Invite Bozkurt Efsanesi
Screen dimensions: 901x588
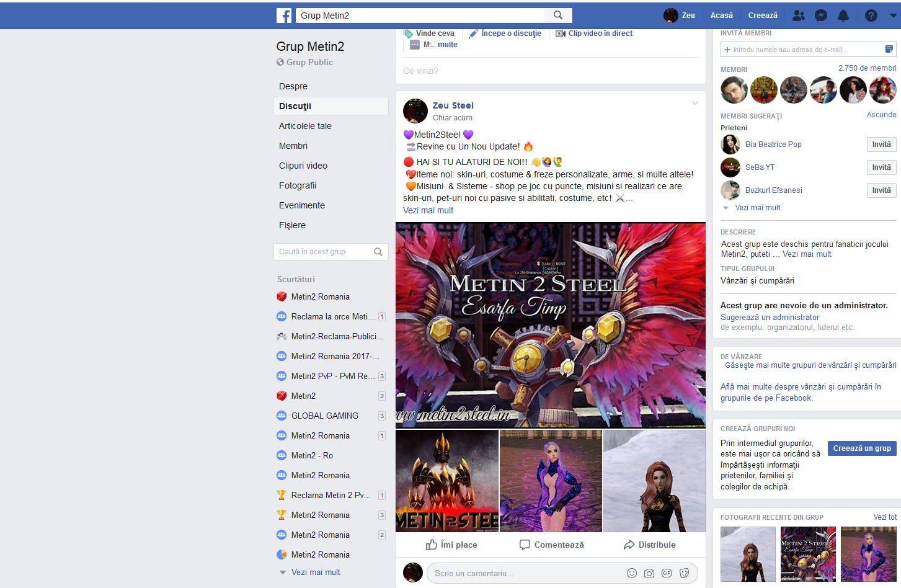[881, 190]
